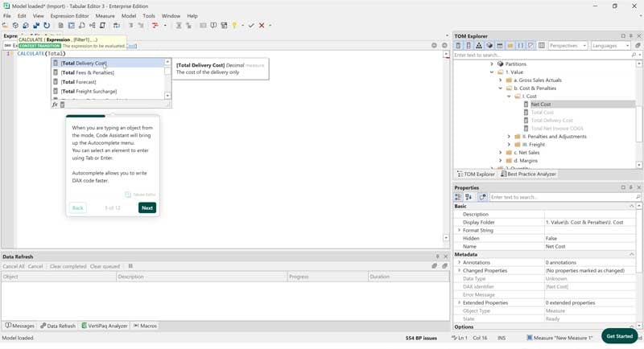Click the fx functions filter in autocomplete footer
This screenshot has width=644, height=349.
point(55,105)
